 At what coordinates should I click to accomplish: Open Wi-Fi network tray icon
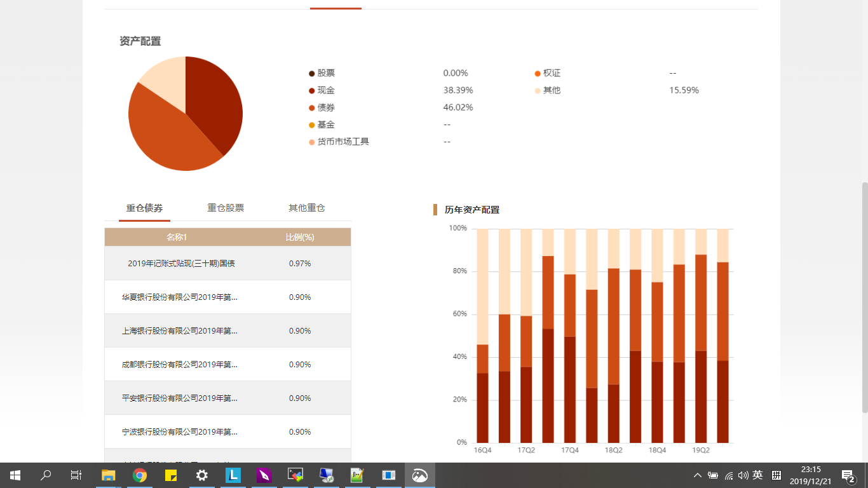[x=728, y=475]
